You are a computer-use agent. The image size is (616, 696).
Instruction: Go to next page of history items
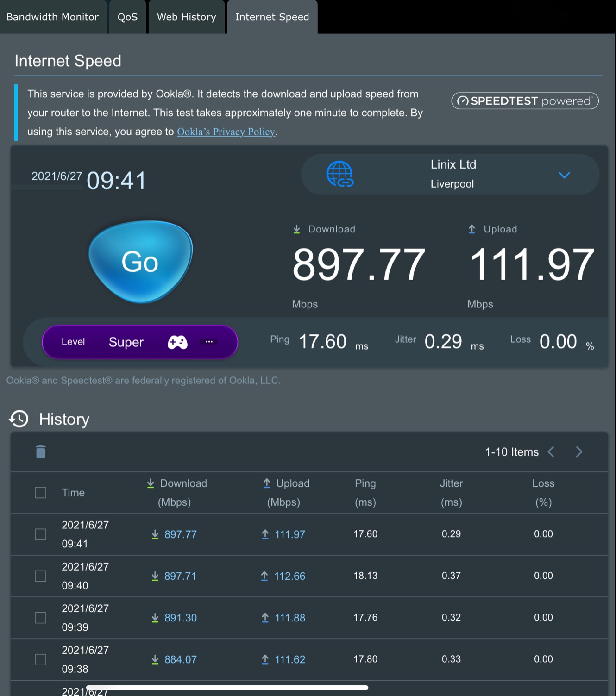coord(579,452)
